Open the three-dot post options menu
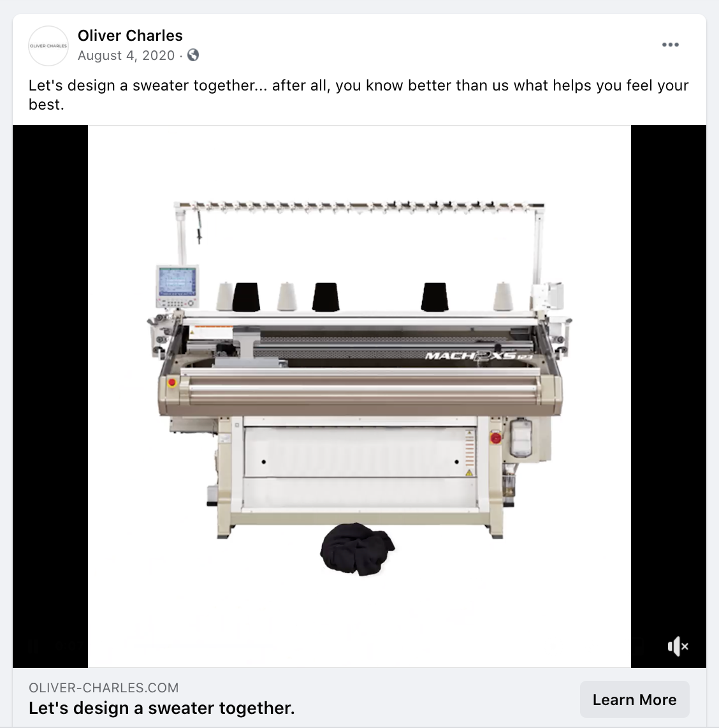This screenshot has width=719, height=728. (x=670, y=45)
